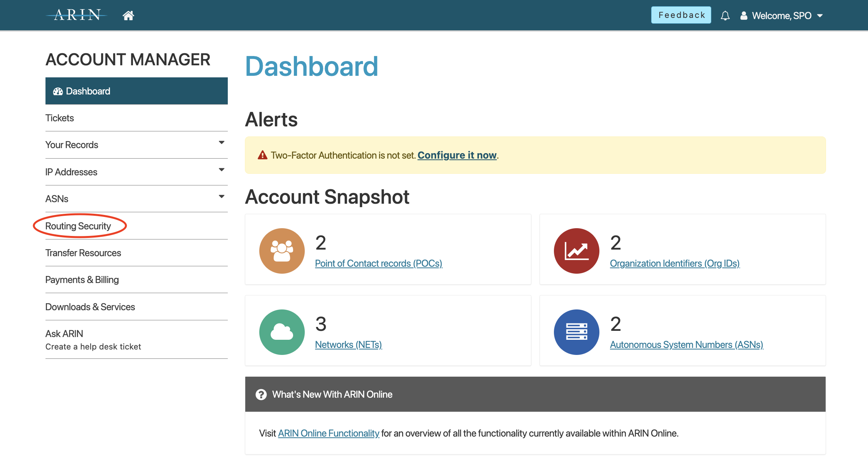Select Tickets in the sidebar

coord(59,118)
